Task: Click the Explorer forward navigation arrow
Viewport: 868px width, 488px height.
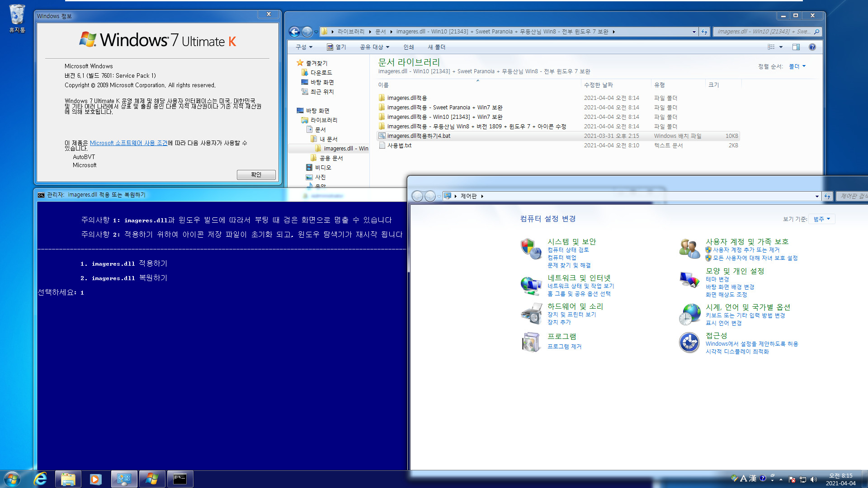Action: [307, 32]
